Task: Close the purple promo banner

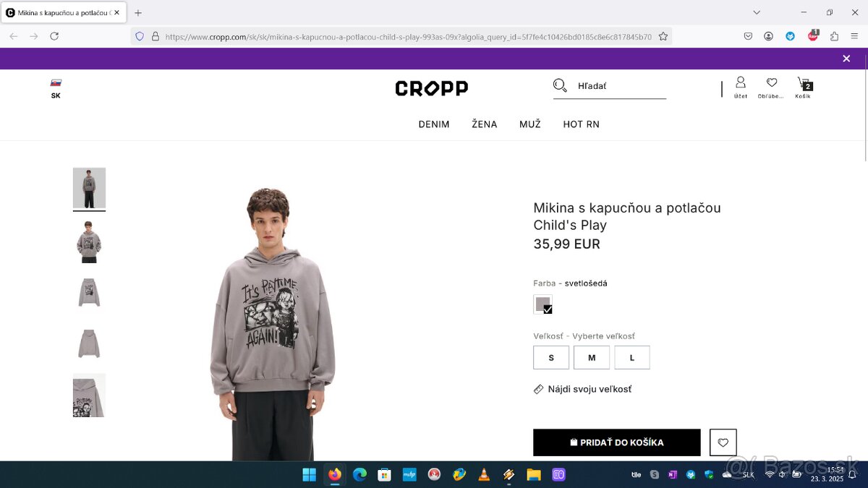Action: click(x=846, y=59)
